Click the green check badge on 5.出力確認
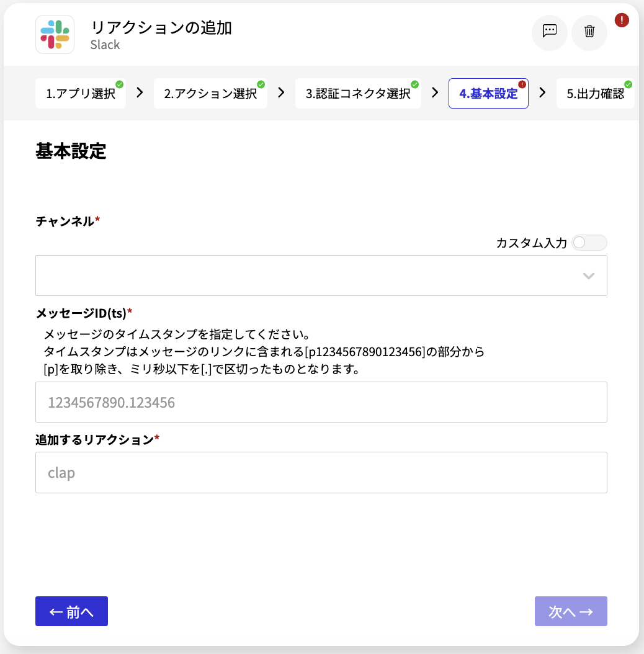644x654 pixels. [628, 84]
